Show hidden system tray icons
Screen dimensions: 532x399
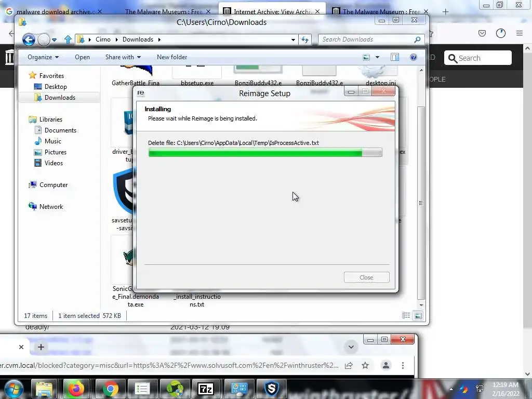[451, 389]
